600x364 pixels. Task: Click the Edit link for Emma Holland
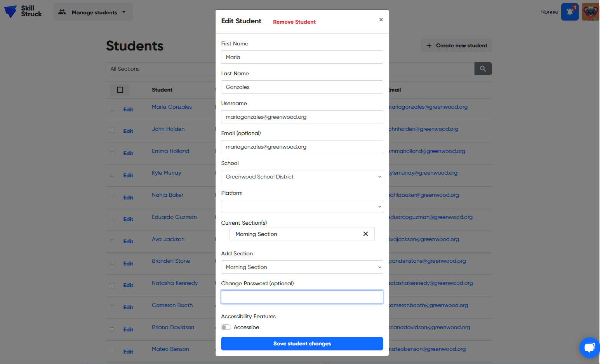[128, 153]
